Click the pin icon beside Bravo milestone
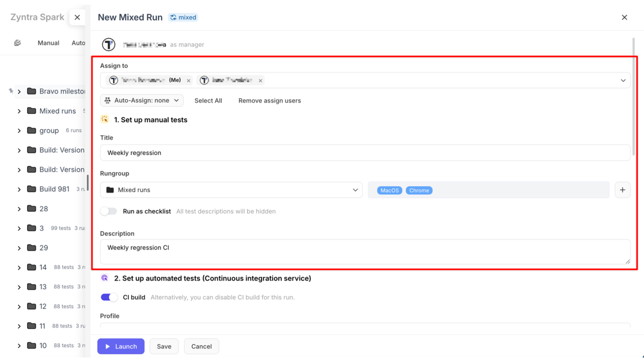This screenshot has width=644, height=362. coord(11,91)
